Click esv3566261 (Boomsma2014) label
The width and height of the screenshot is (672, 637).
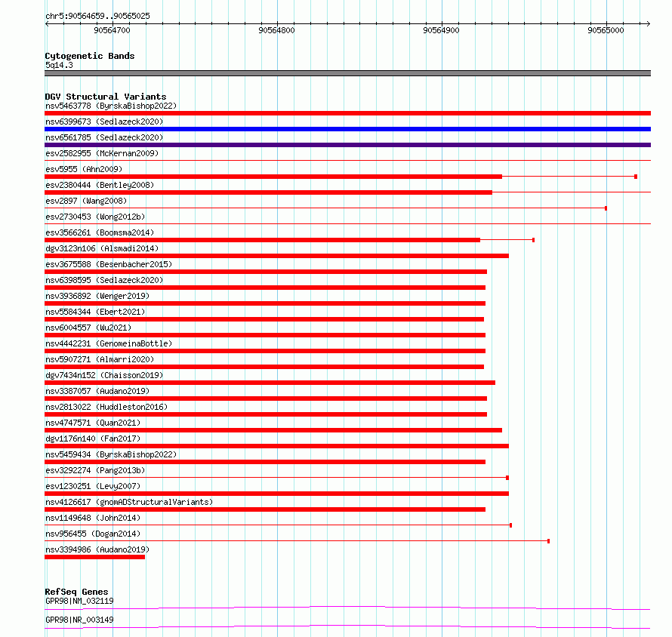tap(100, 232)
